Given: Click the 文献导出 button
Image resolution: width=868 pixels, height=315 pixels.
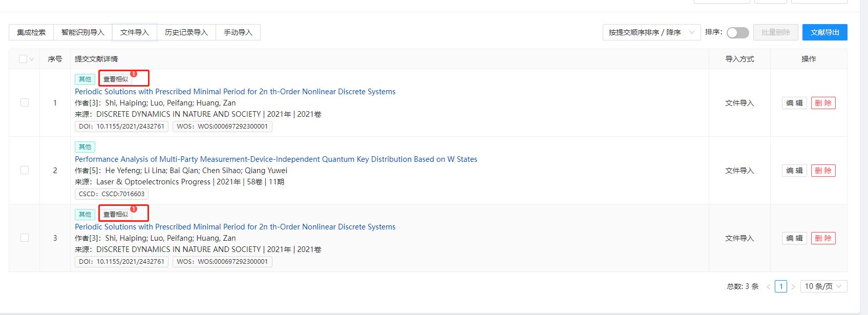Looking at the screenshot, I should [824, 32].
